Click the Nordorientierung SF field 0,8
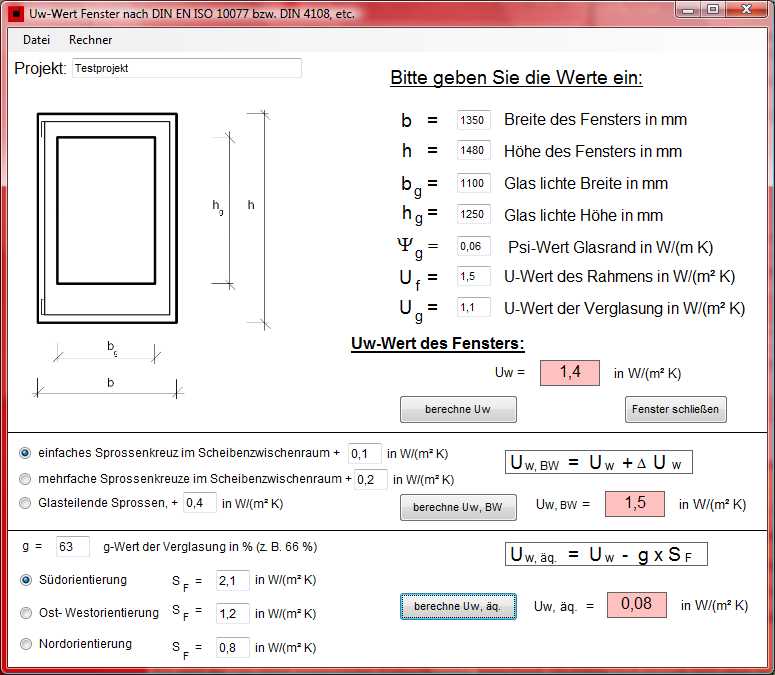 pyautogui.click(x=232, y=647)
